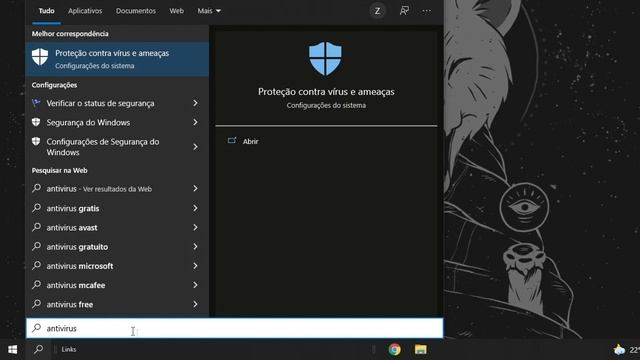
Task: Open the three-dot search options menu
Action: coord(427,11)
